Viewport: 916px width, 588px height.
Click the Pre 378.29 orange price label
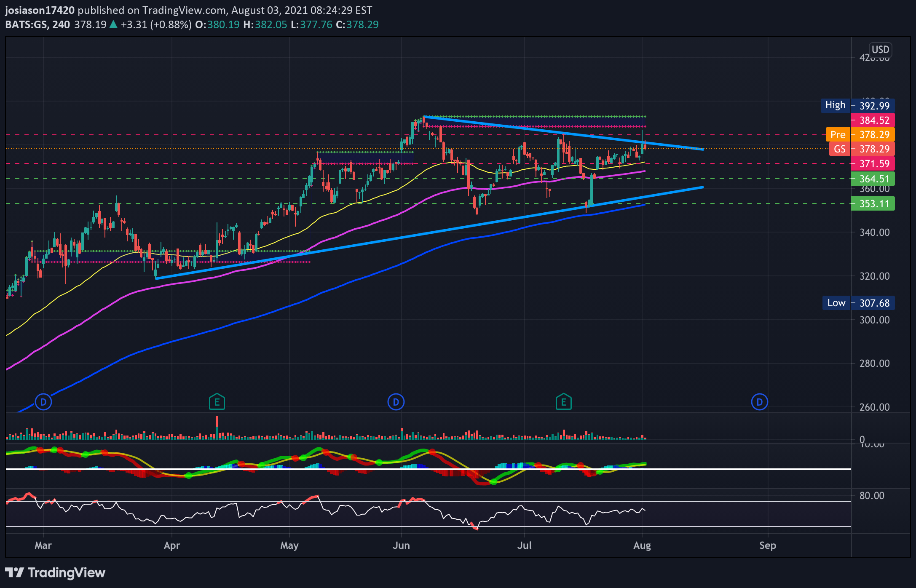(860, 134)
